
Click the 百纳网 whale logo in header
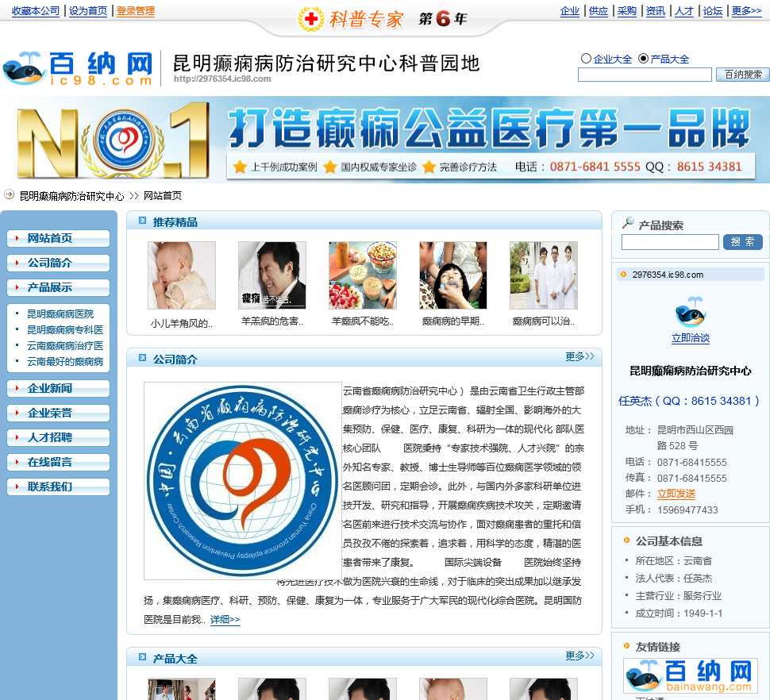(x=79, y=68)
